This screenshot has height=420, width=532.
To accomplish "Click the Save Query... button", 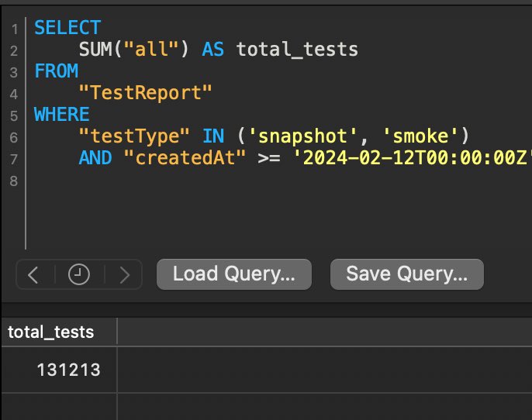I will point(407,274).
